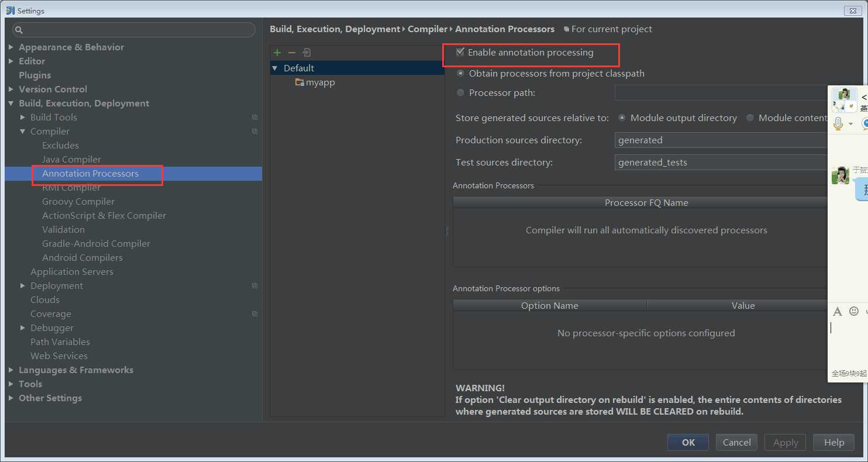Image resolution: width=868 pixels, height=462 pixels.
Task: Open Application Servers settings
Action: click(x=72, y=272)
